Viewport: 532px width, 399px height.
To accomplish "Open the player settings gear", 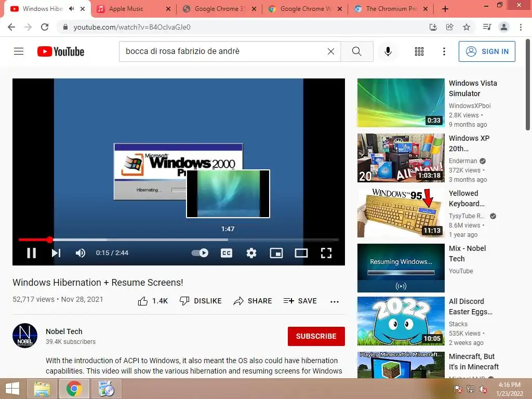I will [x=251, y=253].
